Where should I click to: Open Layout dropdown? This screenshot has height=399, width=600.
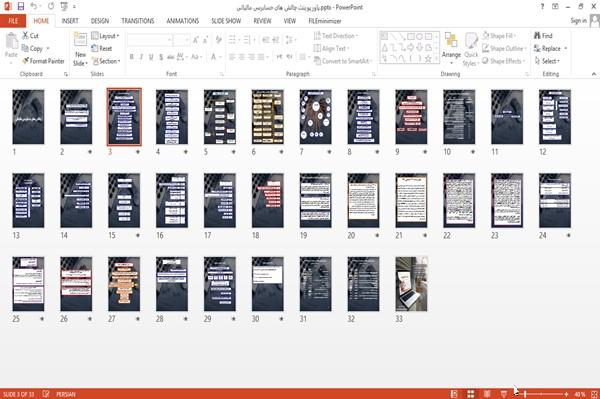point(105,36)
